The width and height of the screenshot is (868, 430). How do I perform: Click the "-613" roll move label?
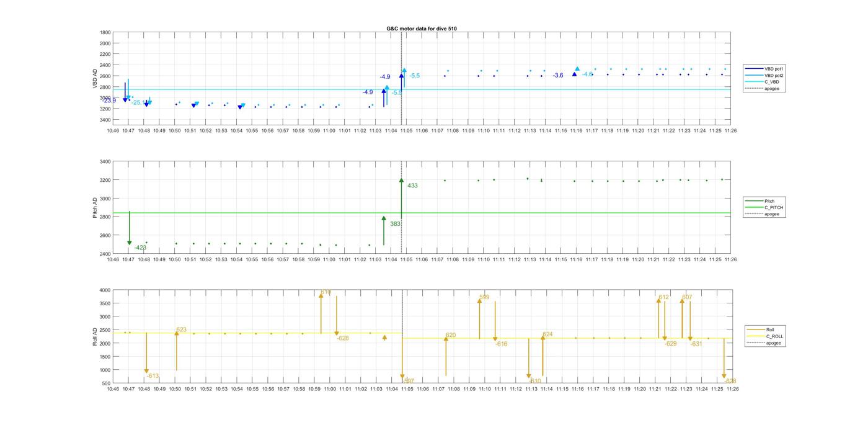(x=153, y=376)
